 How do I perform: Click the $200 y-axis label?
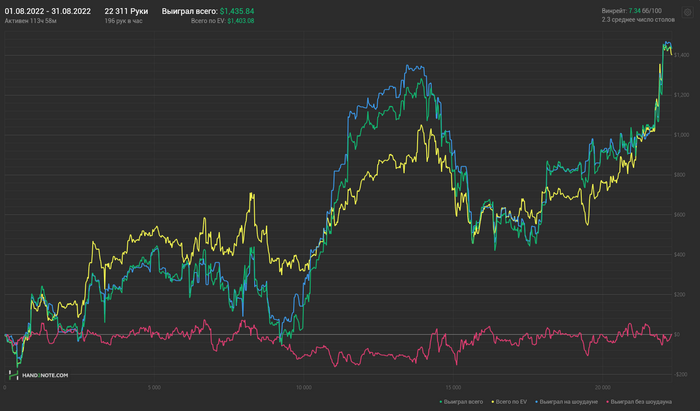point(679,295)
